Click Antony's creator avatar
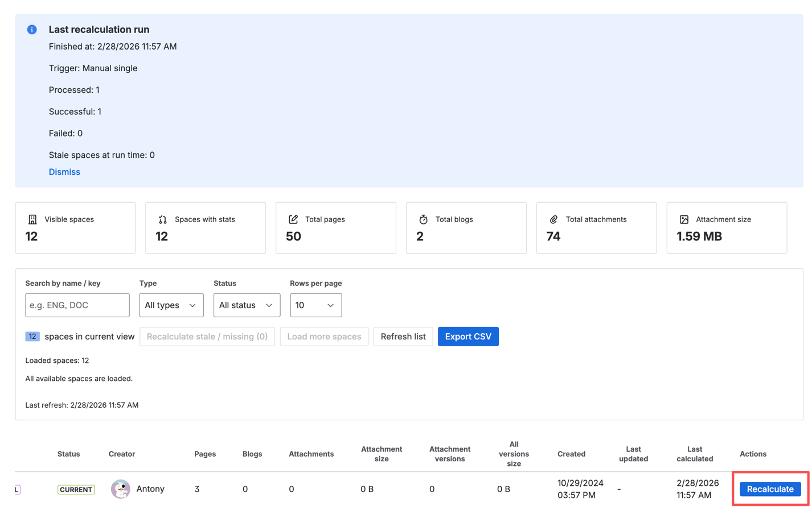Image resolution: width=812 pixels, height=512 pixels. click(120, 489)
